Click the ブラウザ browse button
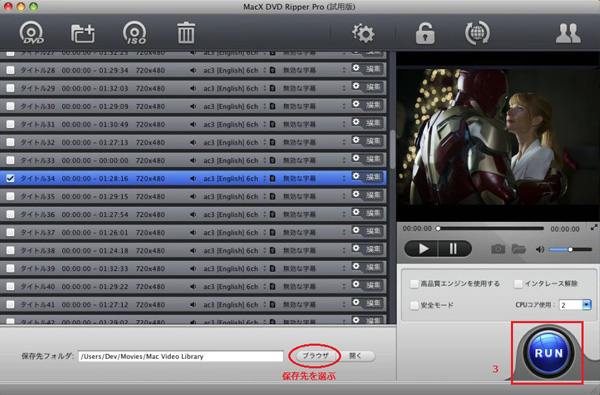The width and height of the screenshot is (600, 395). tap(315, 356)
